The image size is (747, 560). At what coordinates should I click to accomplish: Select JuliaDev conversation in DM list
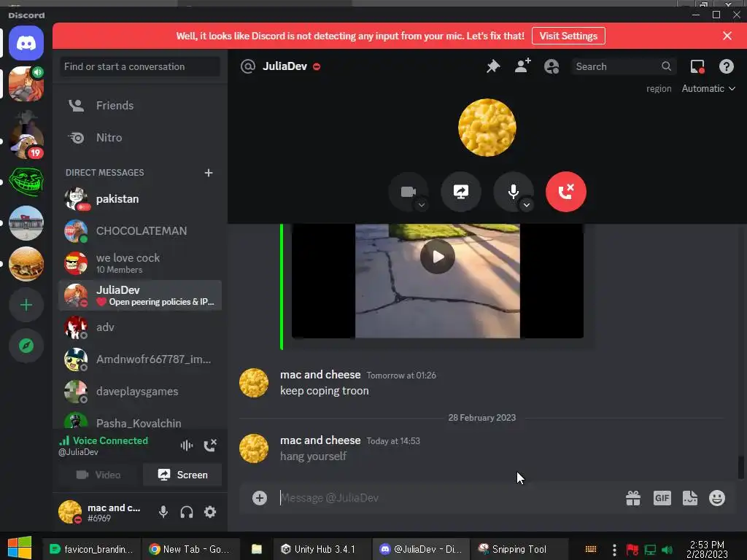point(140,295)
